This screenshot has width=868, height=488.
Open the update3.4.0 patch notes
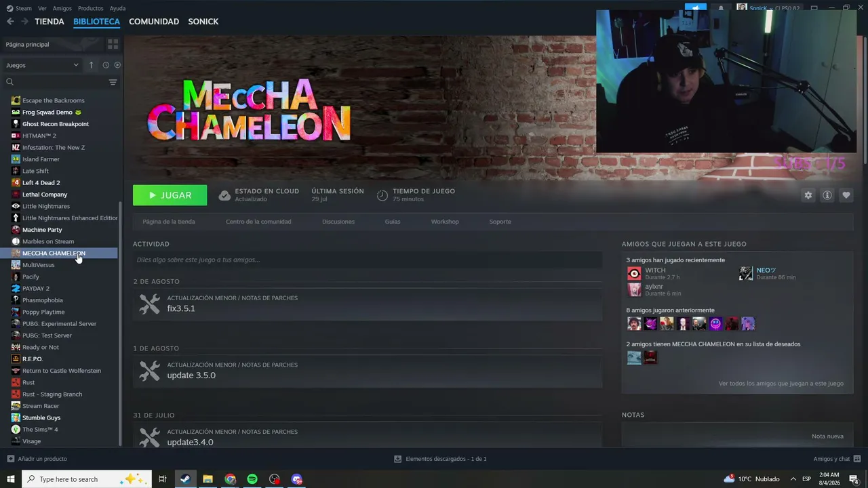click(190, 442)
